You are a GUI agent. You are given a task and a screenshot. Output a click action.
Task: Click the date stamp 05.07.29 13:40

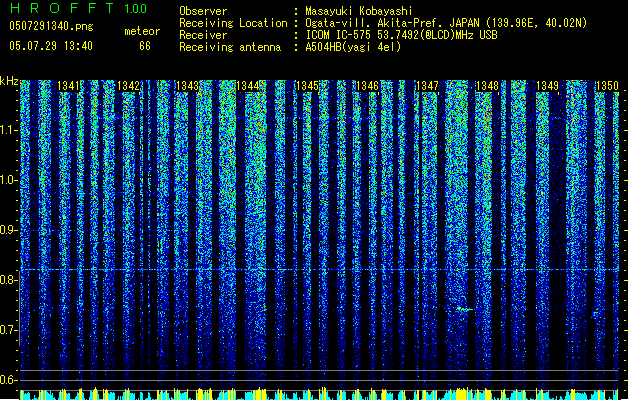coord(51,46)
